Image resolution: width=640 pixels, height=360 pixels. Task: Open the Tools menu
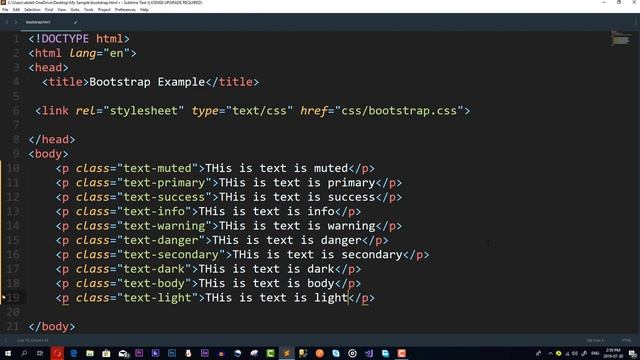point(89,9)
